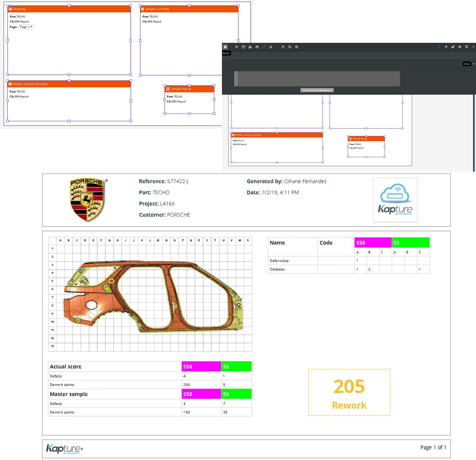Click the Heatmap grid icon in its header
The width and height of the screenshot is (476, 460).
pos(10,9)
